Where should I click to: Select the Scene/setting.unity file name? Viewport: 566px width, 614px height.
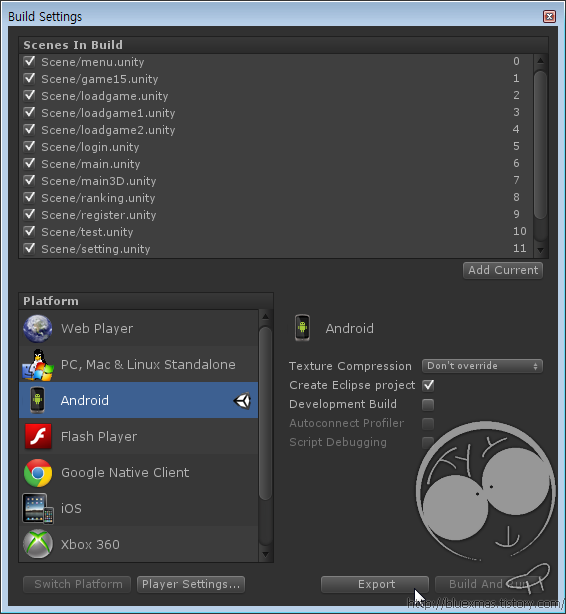pyautogui.click(x=96, y=249)
